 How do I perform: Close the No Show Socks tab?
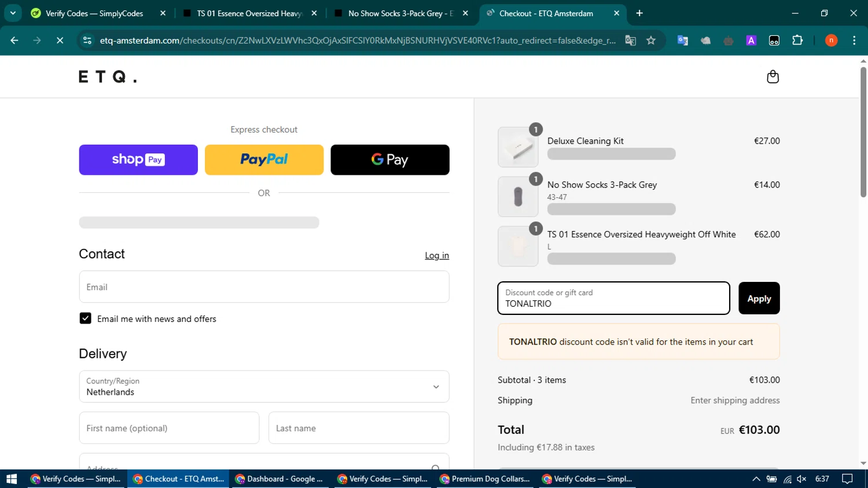(x=465, y=13)
